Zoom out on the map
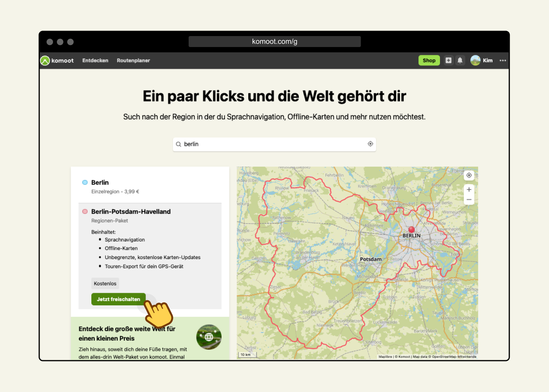The height and width of the screenshot is (392, 549). click(x=469, y=200)
